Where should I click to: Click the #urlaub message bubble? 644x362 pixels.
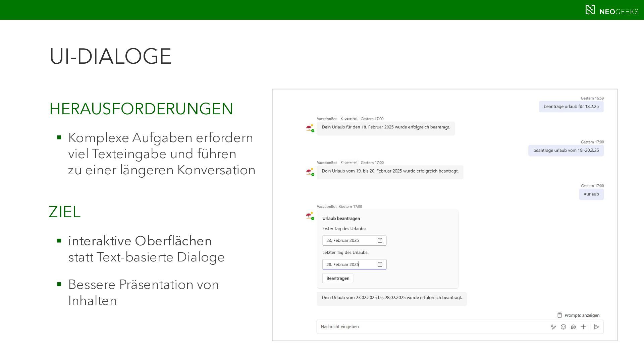coord(591,194)
